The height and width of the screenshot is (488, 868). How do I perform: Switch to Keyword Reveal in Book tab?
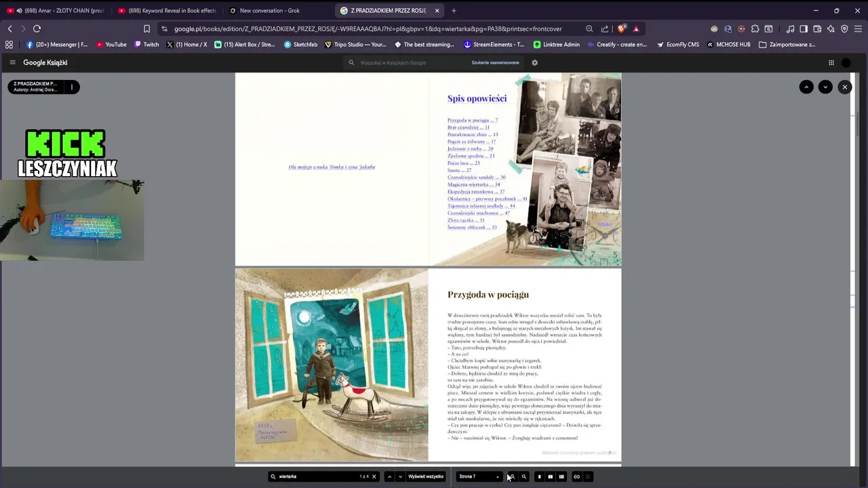tap(166, 10)
